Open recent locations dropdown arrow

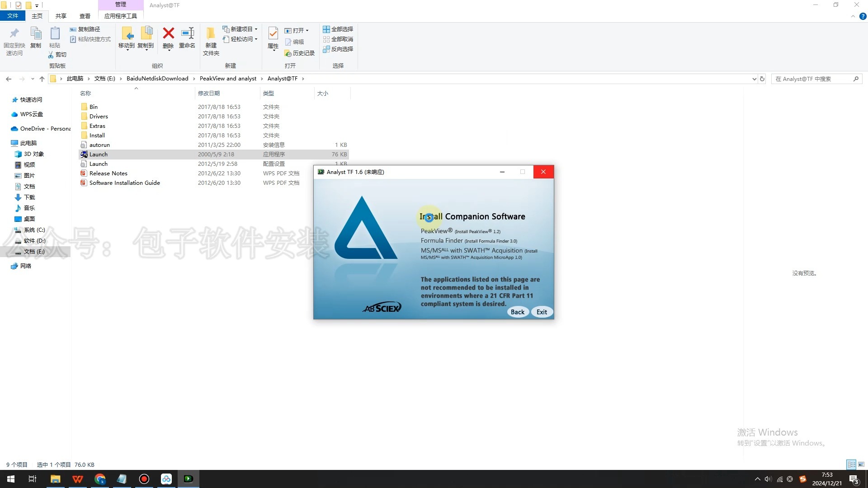(33, 79)
